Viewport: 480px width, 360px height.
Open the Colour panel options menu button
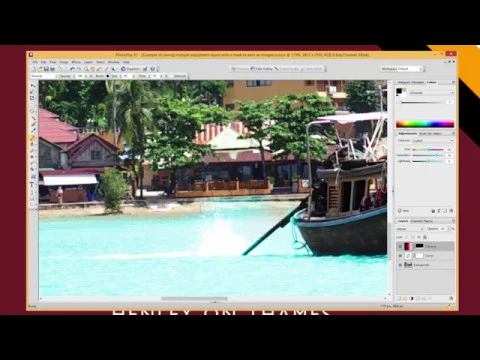[453, 82]
